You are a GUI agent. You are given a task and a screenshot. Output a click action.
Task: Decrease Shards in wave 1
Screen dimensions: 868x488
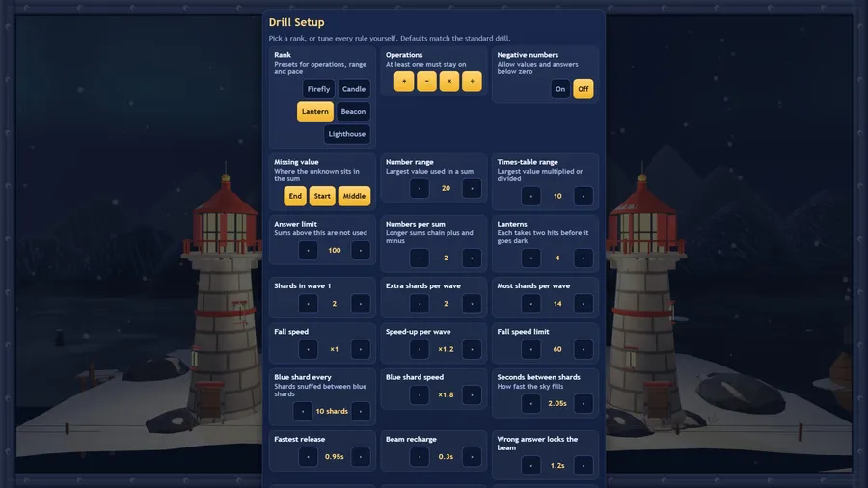(x=308, y=303)
